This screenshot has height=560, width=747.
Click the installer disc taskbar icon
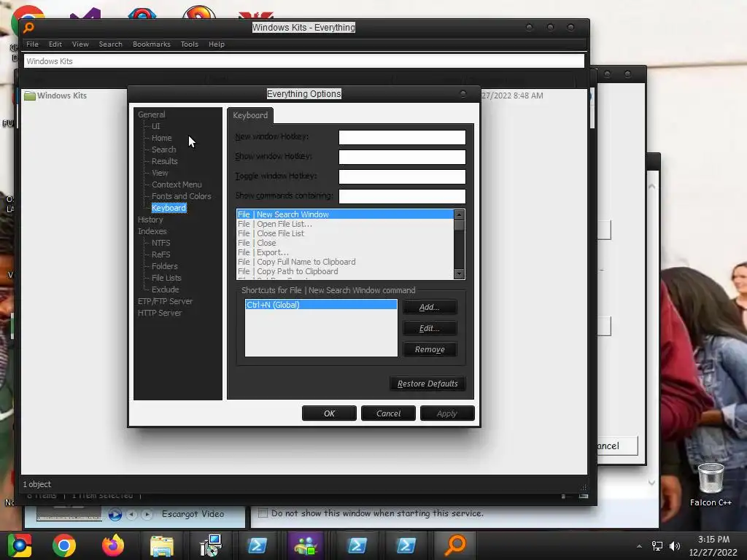click(210, 545)
